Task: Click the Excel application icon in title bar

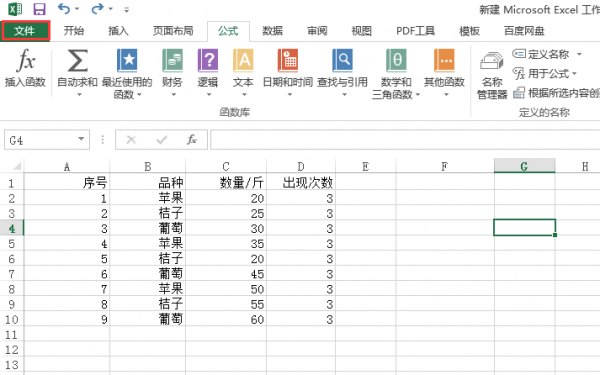Action: pos(15,9)
